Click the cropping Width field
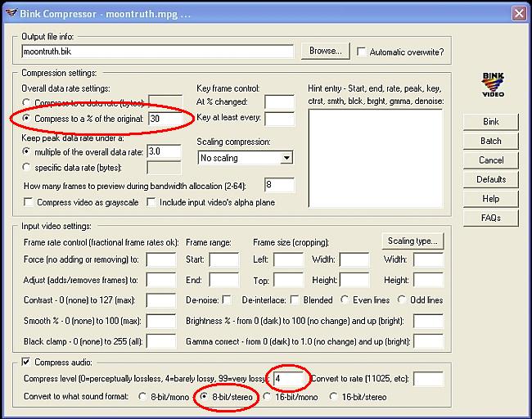 pos(354,259)
